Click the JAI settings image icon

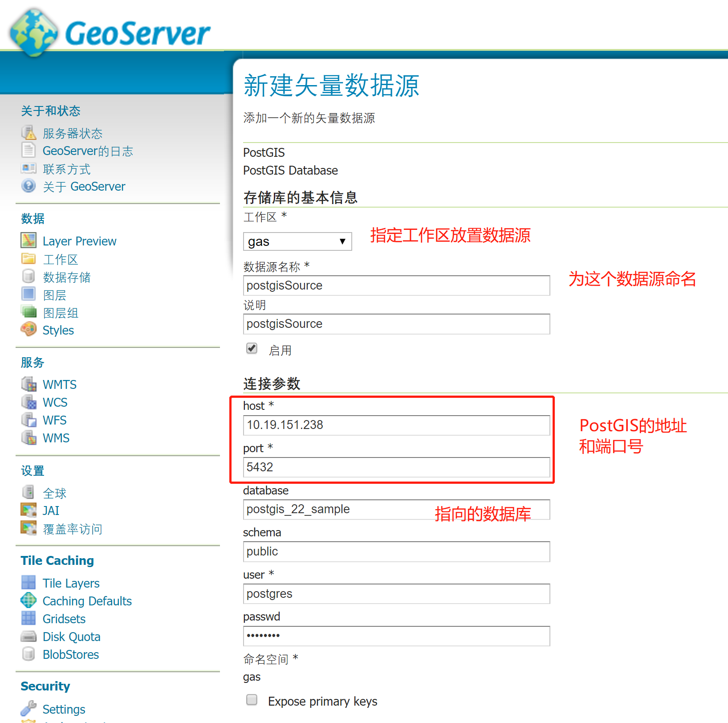coord(28,510)
